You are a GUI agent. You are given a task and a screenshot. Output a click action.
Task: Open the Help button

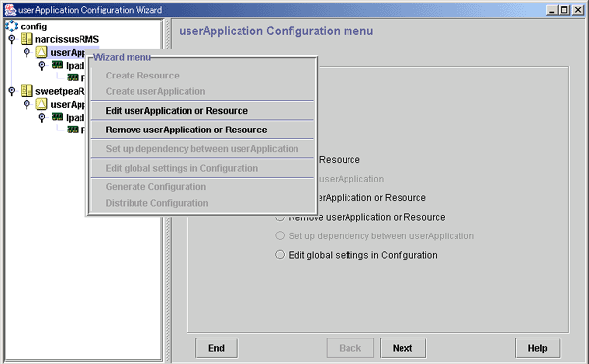tap(537, 348)
